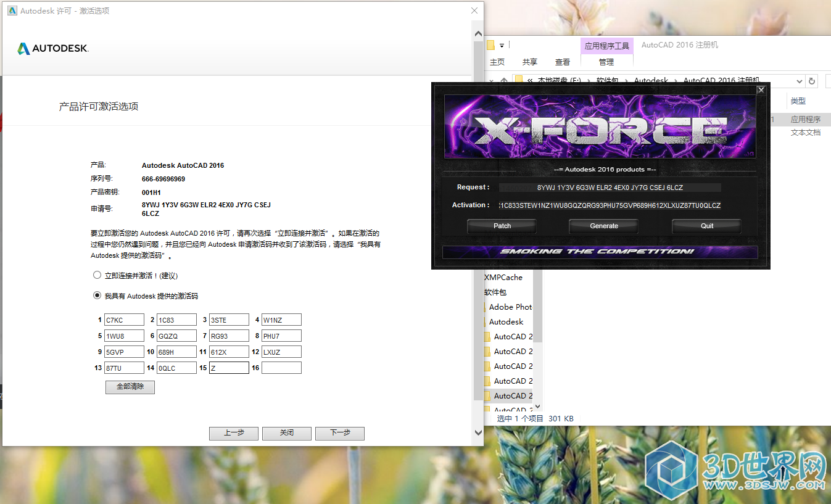Click the folder icon in Explorer's address bar
This screenshot has width=831, height=504.
[x=519, y=81]
